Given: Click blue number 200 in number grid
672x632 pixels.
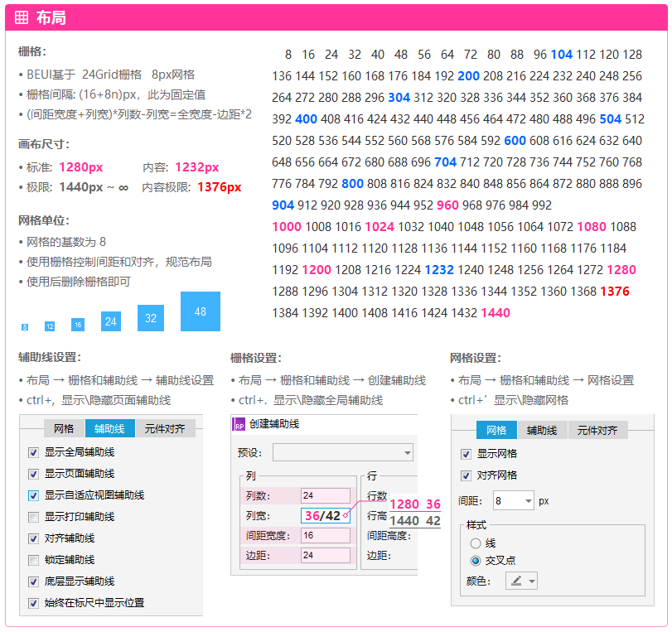Looking at the screenshot, I should 468,76.
